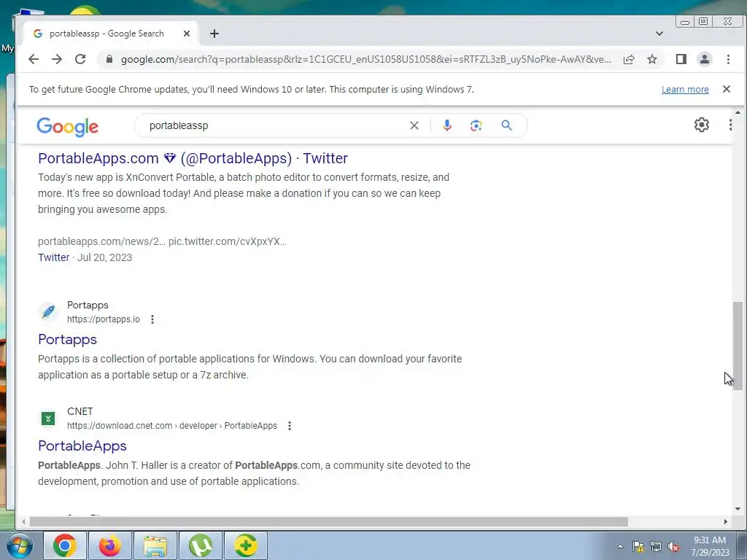The height and width of the screenshot is (560, 747).
Task: Open the CNET PortableApps result title
Action: point(82,446)
